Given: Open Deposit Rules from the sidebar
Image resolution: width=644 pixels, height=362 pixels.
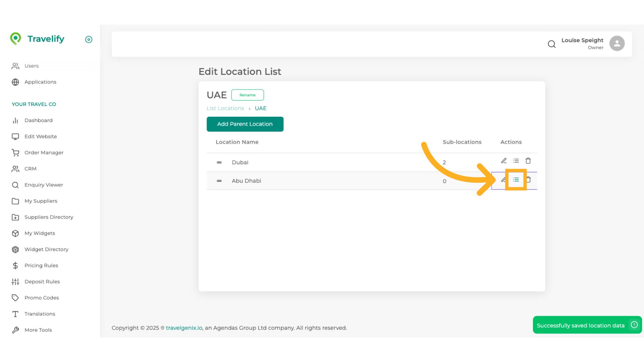Looking at the screenshot, I should click(42, 282).
